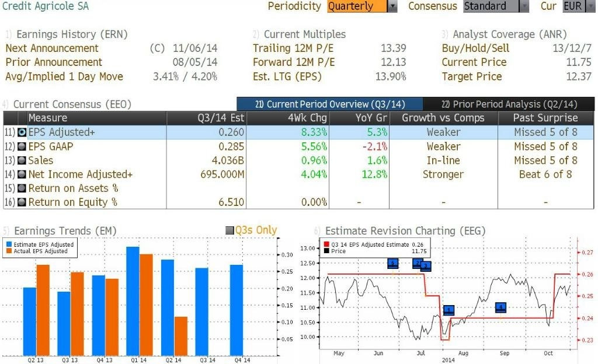The image size is (598, 364).
Task: Click red Q3 14 EPS Adjusted Estimate swatch
Action: click(326, 244)
